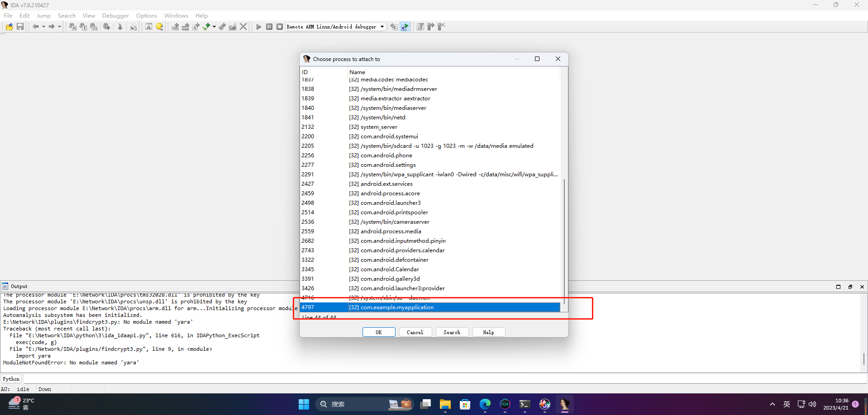Maximize the Output panel via its square icon
The height and width of the screenshot is (415, 868).
(x=838, y=287)
